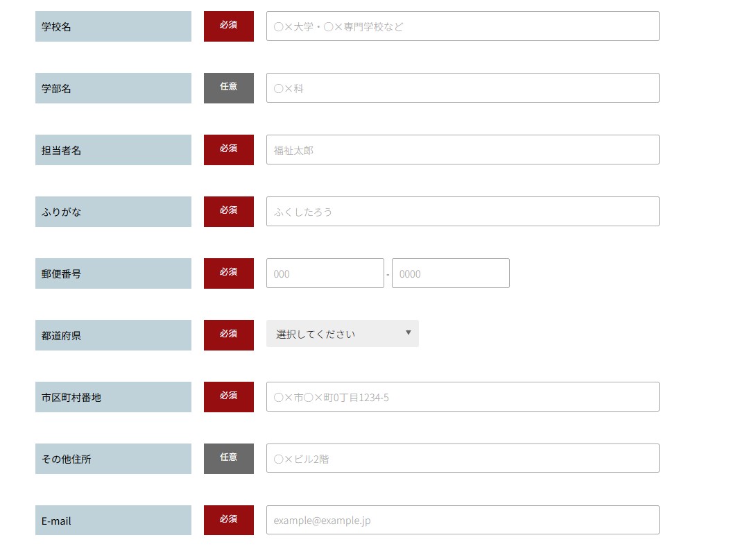Open the 都道府県 選択してください dropdown

(x=342, y=334)
